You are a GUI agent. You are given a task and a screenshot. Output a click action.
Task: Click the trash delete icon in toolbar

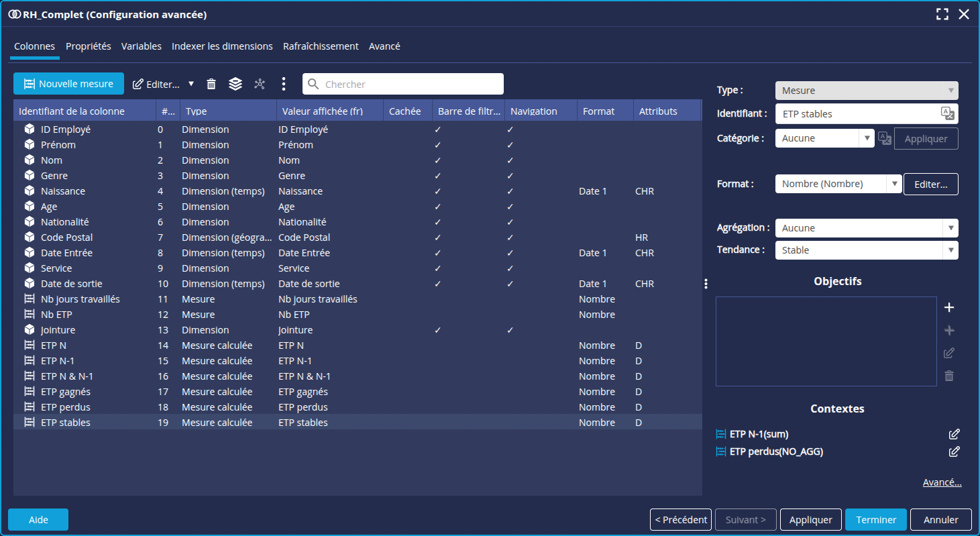point(211,84)
